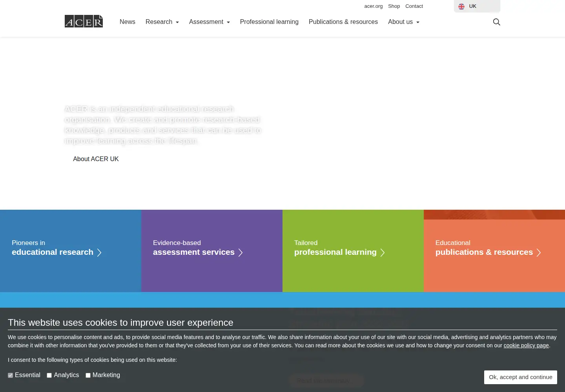Click the educational research chevron arrow
565x392 pixels.
point(99,252)
